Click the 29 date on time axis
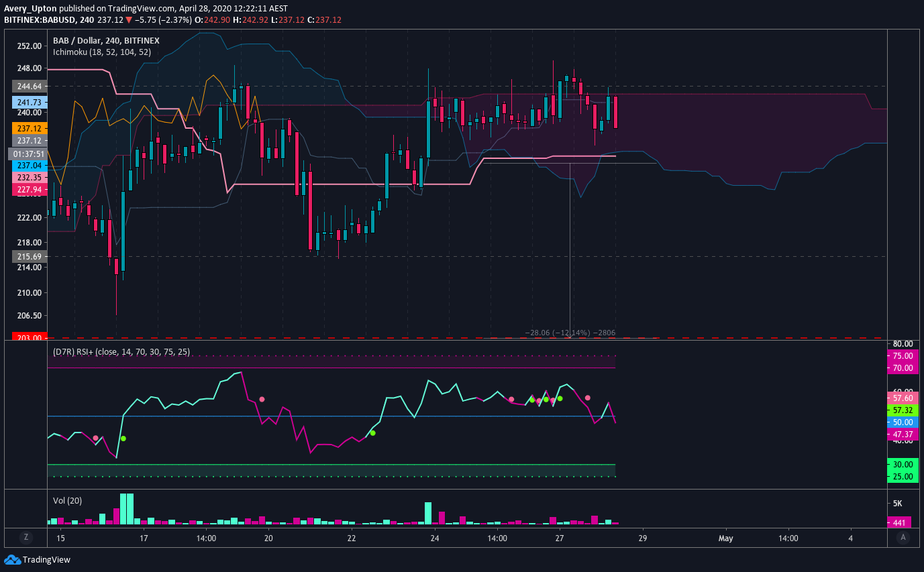The image size is (924, 572). [x=643, y=538]
